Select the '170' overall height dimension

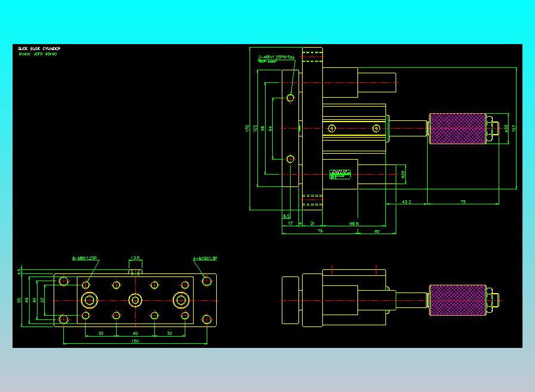click(x=247, y=128)
